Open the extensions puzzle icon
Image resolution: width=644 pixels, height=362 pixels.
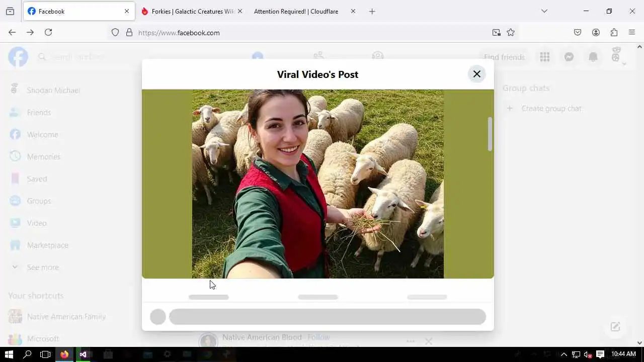[x=614, y=32]
